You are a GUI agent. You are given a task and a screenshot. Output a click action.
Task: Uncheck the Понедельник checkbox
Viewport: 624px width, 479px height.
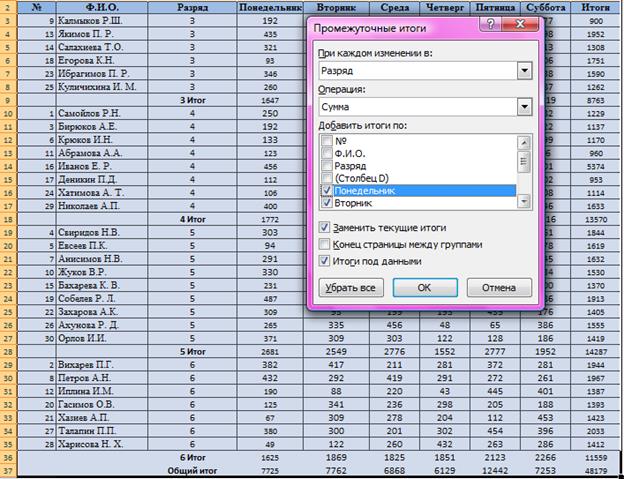pos(325,190)
